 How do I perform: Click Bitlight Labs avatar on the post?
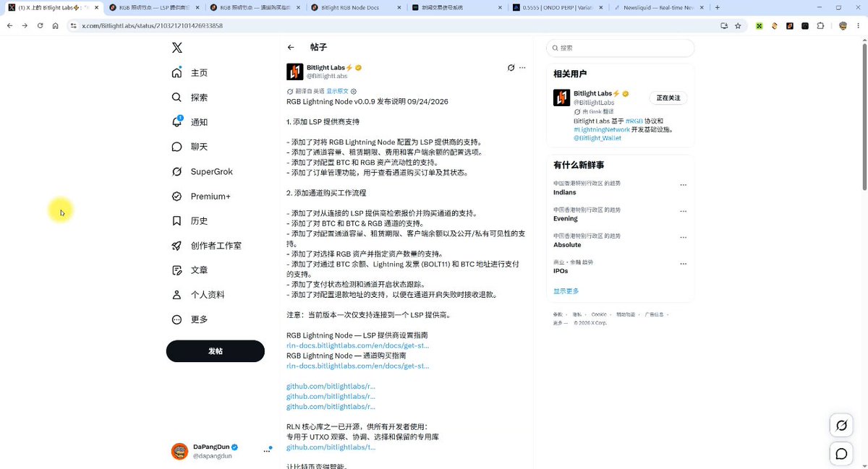pyautogui.click(x=295, y=72)
